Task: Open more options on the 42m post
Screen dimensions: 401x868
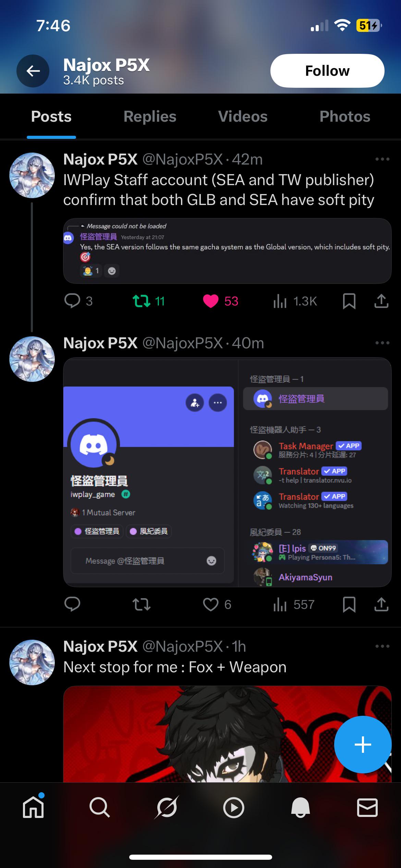Action: click(x=382, y=159)
